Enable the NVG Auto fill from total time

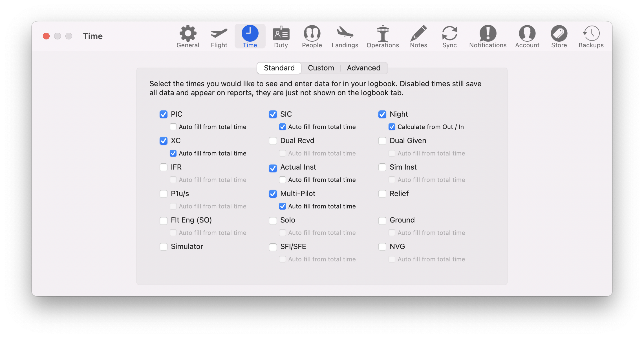[x=391, y=259]
